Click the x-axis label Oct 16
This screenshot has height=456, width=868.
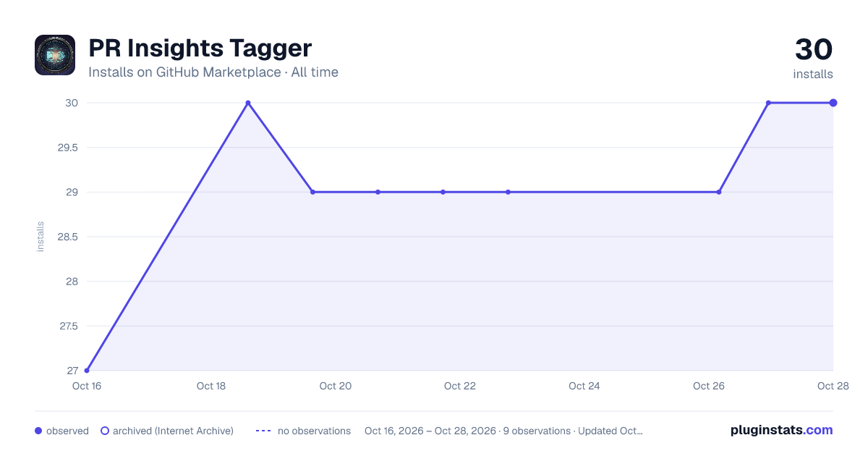pyautogui.click(x=87, y=386)
